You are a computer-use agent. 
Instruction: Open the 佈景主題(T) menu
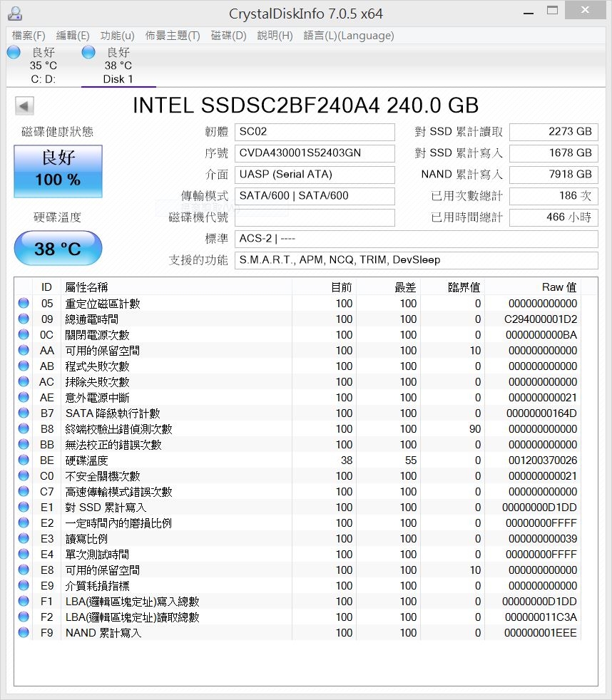coord(173,36)
